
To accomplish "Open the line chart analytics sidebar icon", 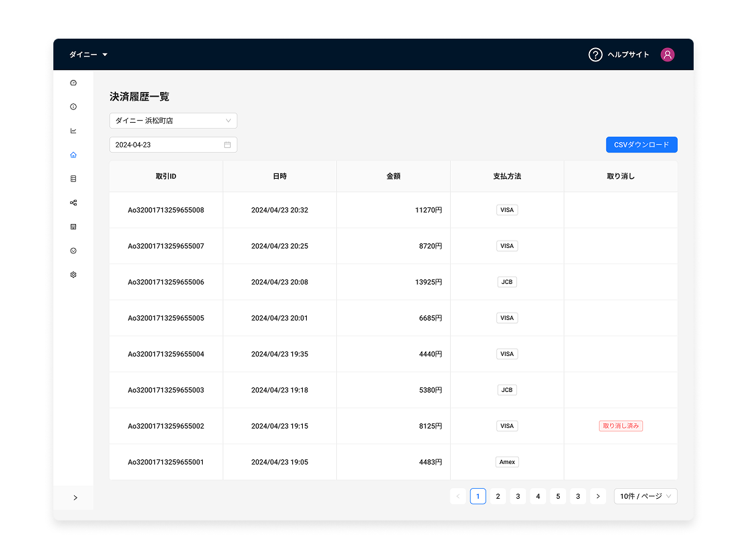I will [73, 131].
